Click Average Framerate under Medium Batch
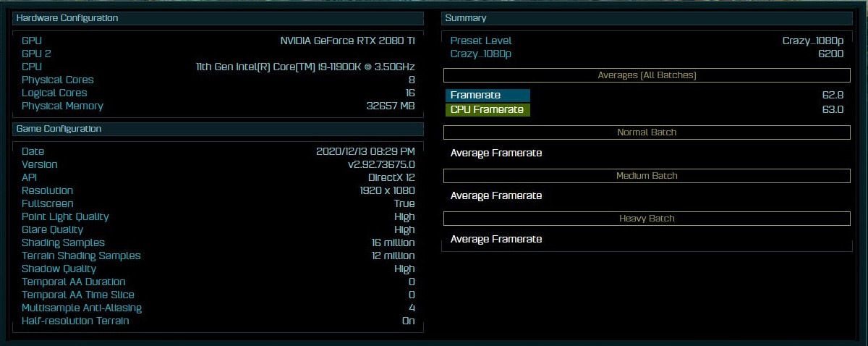The image size is (868, 346). pyautogui.click(x=496, y=195)
